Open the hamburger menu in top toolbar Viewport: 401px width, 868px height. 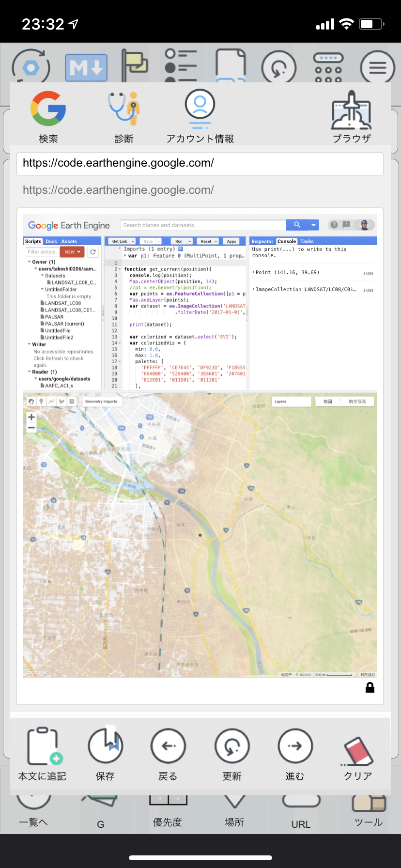378,67
